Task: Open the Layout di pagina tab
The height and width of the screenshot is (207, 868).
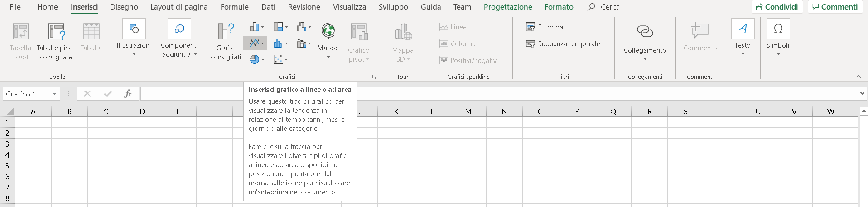Action: click(x=179, y=7)
